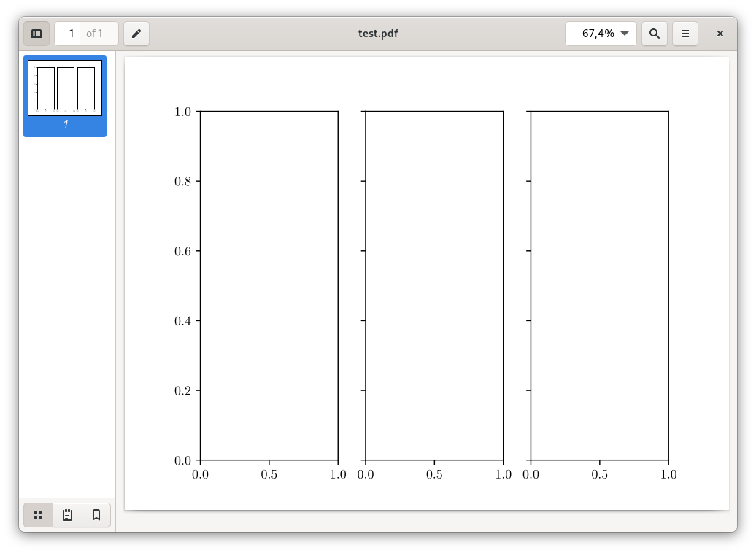Image resolution: width=756 pixels, height=553 pixels.
Task: Switch to annotations tab in sidebar
Action: coord(66,514)
